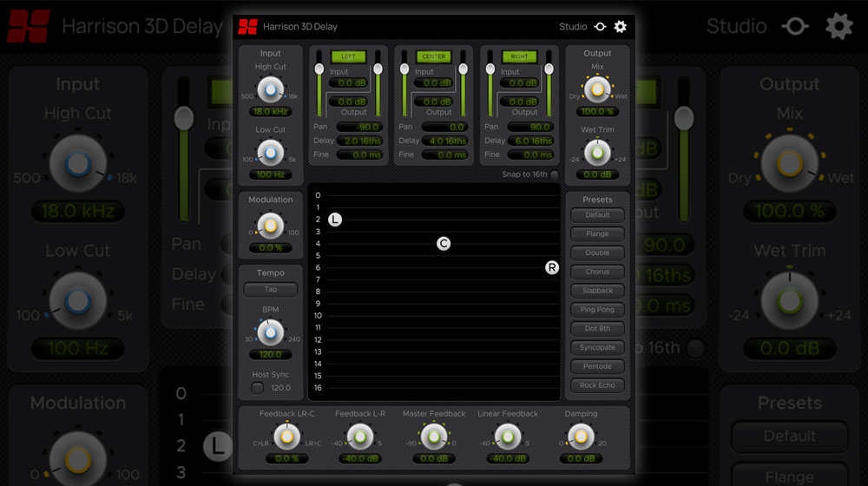
Task: Click the LEFT Input 0.0 dB field
Action: coord(350,83)
